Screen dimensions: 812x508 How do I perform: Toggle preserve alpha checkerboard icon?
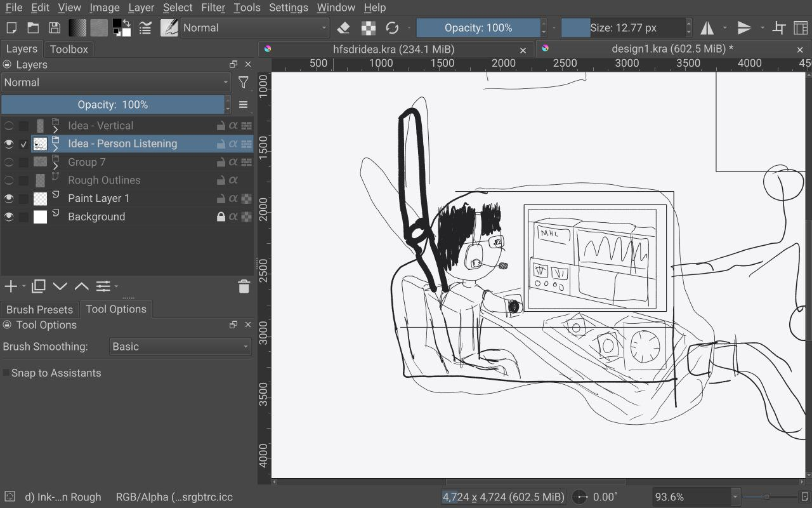pos(368,28)
